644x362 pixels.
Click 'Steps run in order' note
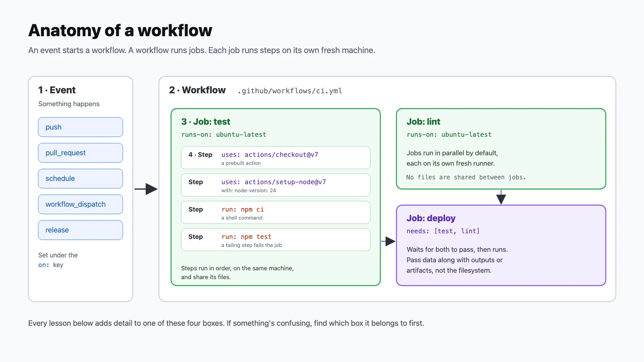coord(237,273)
